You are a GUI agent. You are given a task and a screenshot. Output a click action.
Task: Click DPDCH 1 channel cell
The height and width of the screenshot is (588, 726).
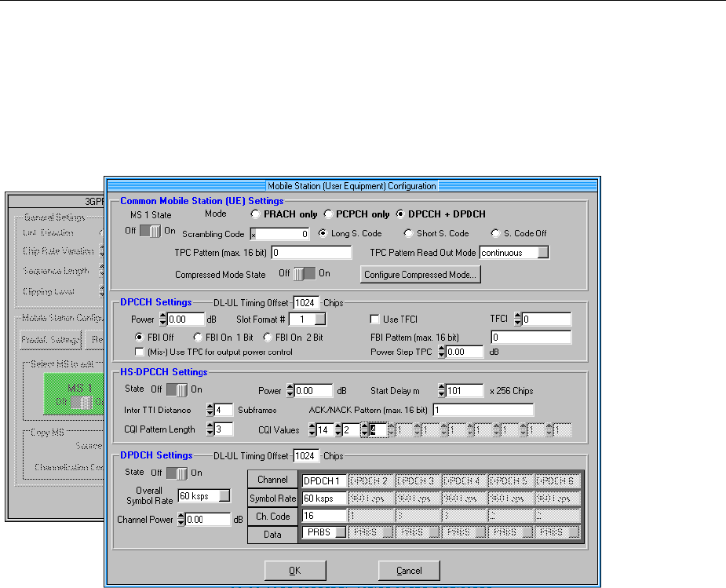coord(324,481)
